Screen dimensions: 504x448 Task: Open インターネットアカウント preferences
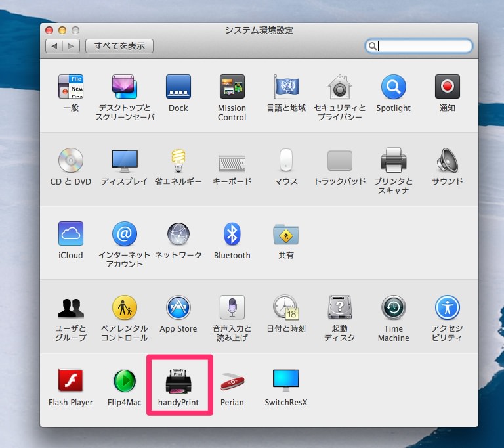click(125, 234)
